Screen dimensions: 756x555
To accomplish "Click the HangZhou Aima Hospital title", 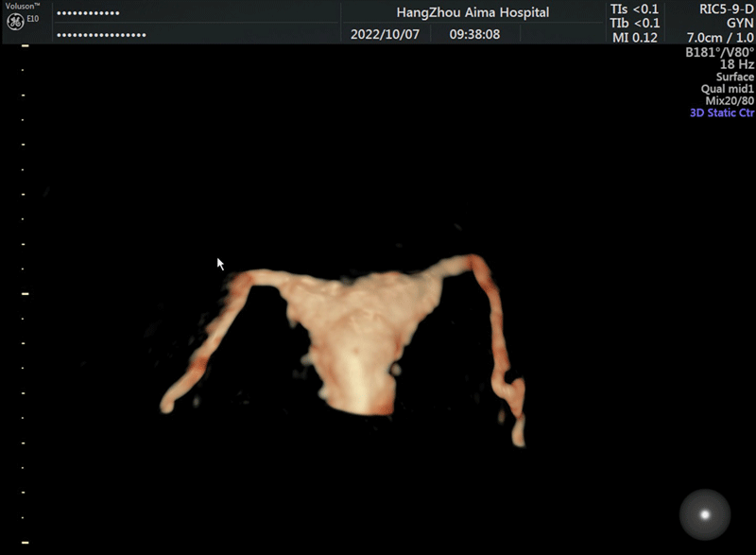I will pyautogui.click(x=473, y=12).
